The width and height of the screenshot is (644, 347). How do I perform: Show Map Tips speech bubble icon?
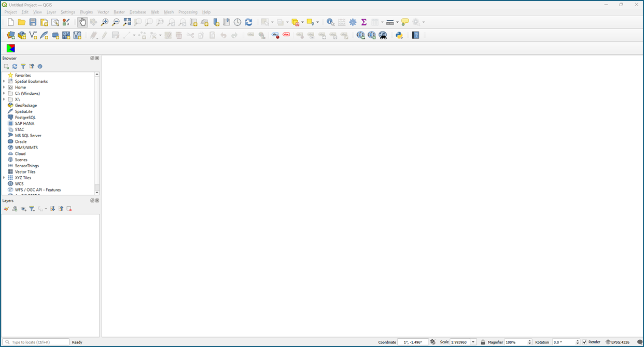[405, 22]
